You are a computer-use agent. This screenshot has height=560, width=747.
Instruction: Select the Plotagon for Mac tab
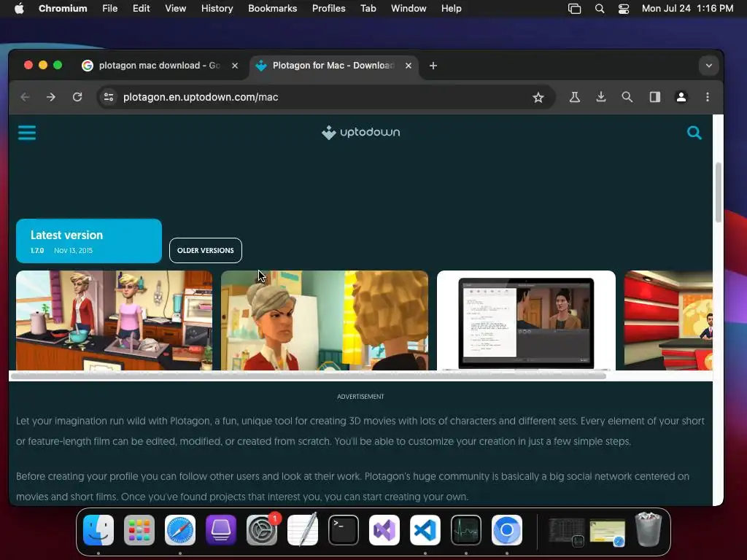click(x=333, y=66)
